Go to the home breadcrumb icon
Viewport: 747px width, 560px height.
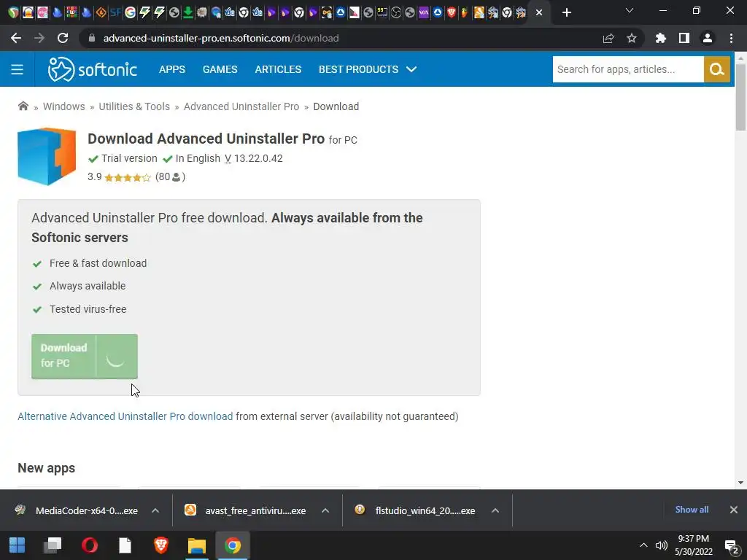coord(23,106)
